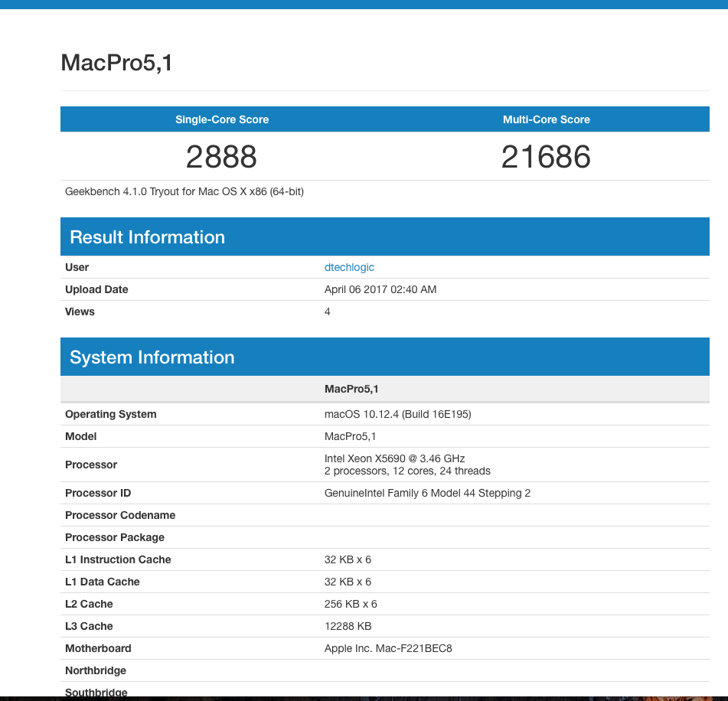Select the Processor ID label
728x701 pixels.
point(98,493)
